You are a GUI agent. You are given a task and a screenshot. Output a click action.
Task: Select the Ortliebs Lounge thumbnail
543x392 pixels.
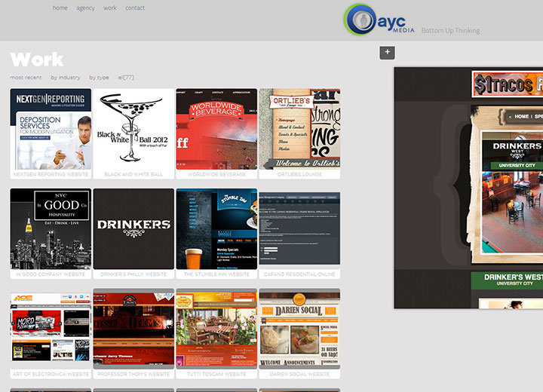click(x=299, y=129)
